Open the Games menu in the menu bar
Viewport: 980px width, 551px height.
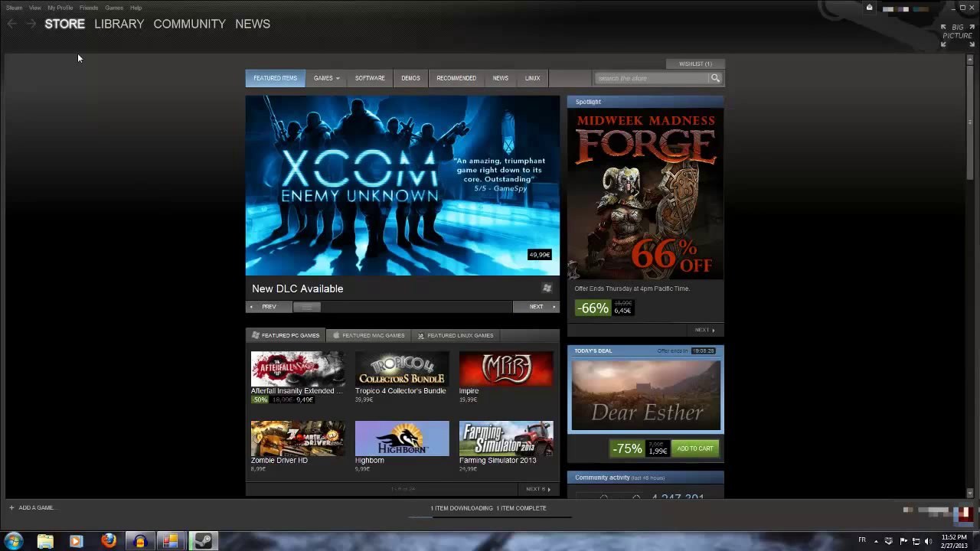click(114, 8)
